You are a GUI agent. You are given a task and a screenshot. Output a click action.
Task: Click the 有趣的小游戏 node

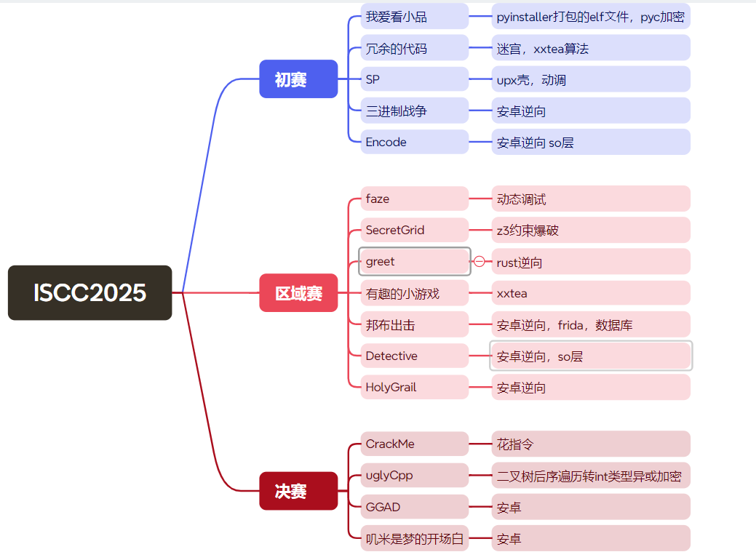413,292
